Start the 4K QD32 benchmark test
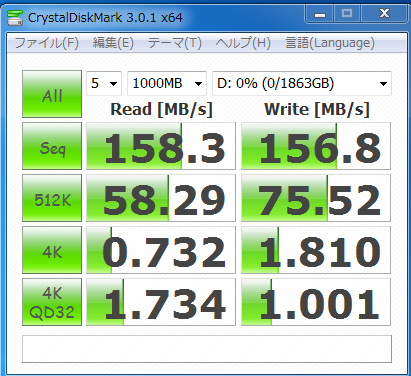This screenshot has width=411, height=376. click(x=52, y=302)
